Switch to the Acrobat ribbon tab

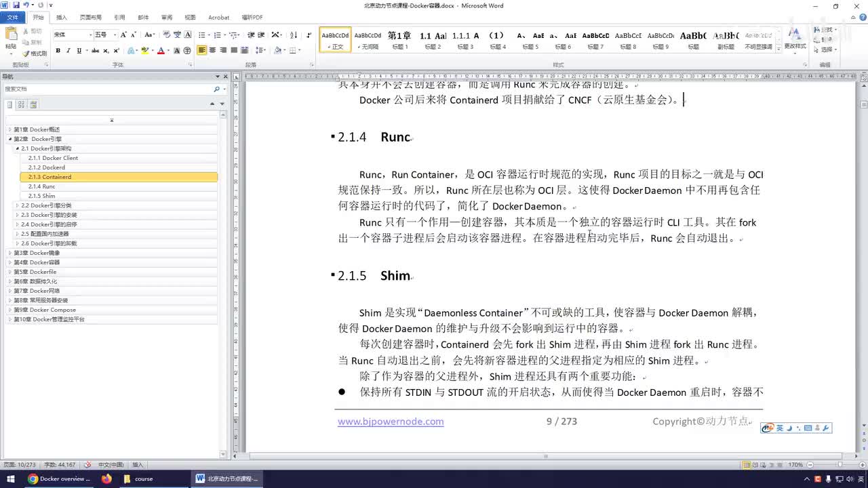(x=218, y=18)
